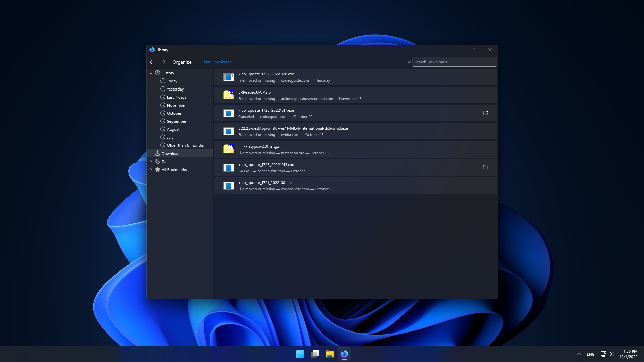Screen dimensions: 644x362
Task: Click the Firefox taskbar icon
Action: click(344, 354)
